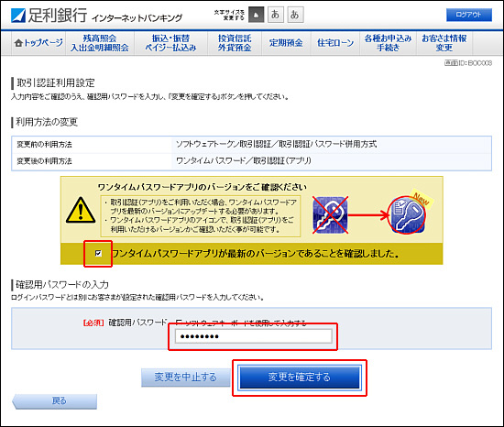Click the home icon in トップページ

[x=18, y=43]
